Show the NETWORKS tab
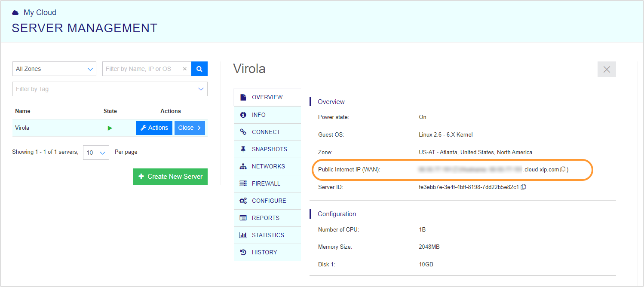This screenshot has width=644, height=287. [x=267, y=166]
